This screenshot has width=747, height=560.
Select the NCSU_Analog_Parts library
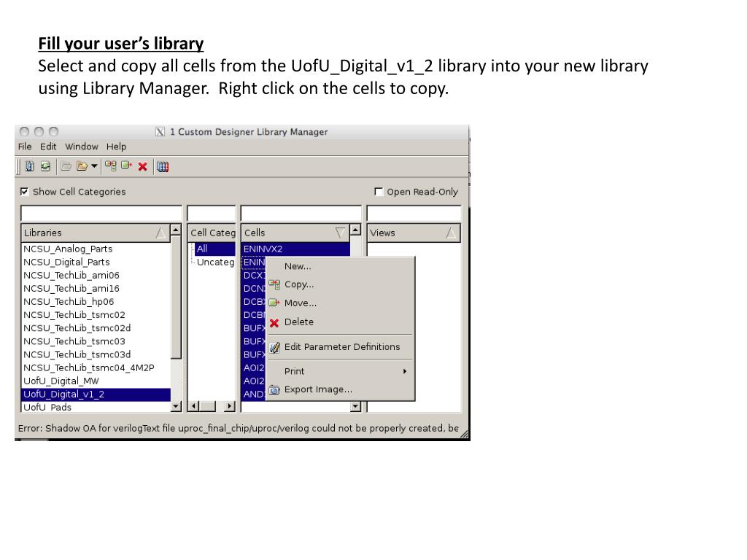tap(96, 249)
